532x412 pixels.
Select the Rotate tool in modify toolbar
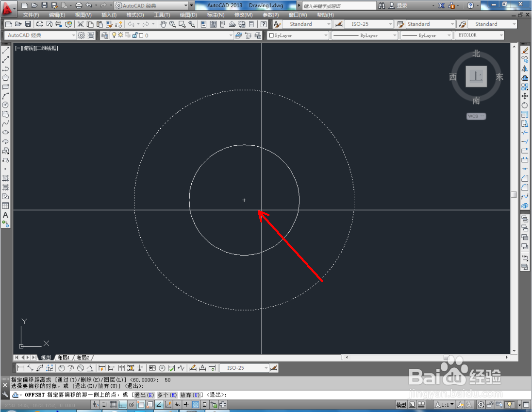525,105
